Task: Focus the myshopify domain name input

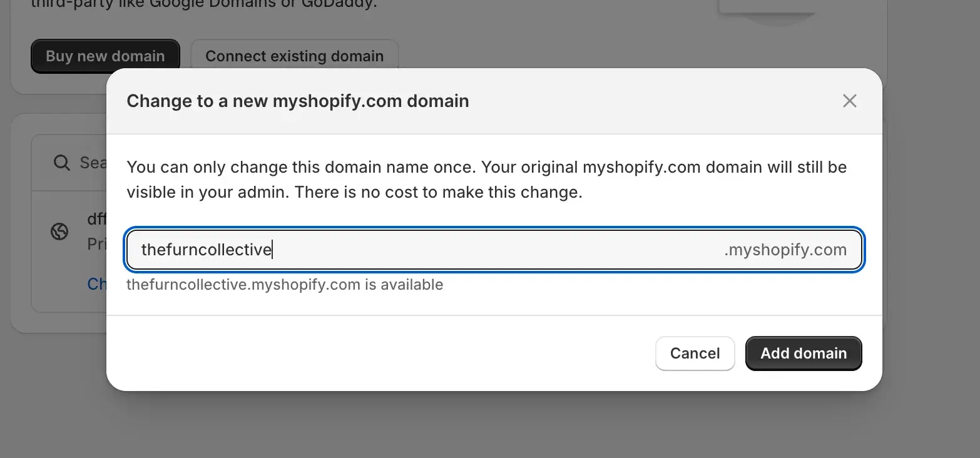Action: pyautogui.click(x=426, y=250)
